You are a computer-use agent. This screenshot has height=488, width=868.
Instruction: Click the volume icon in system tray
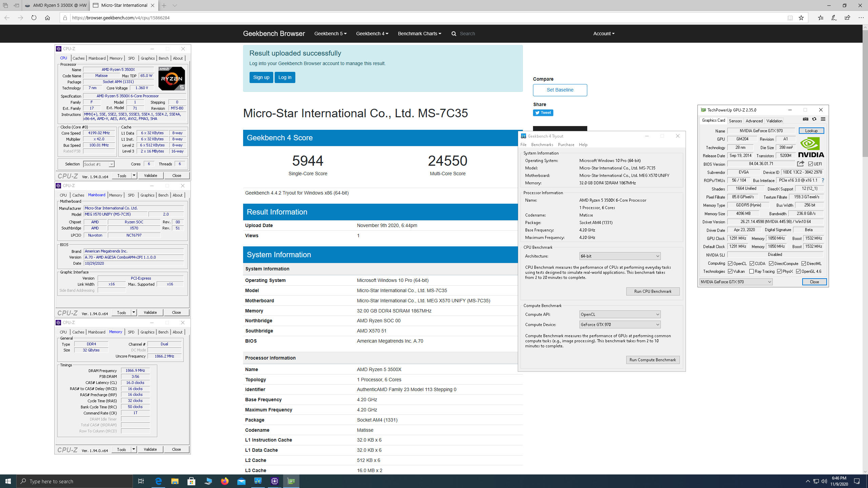coord(824,481)
